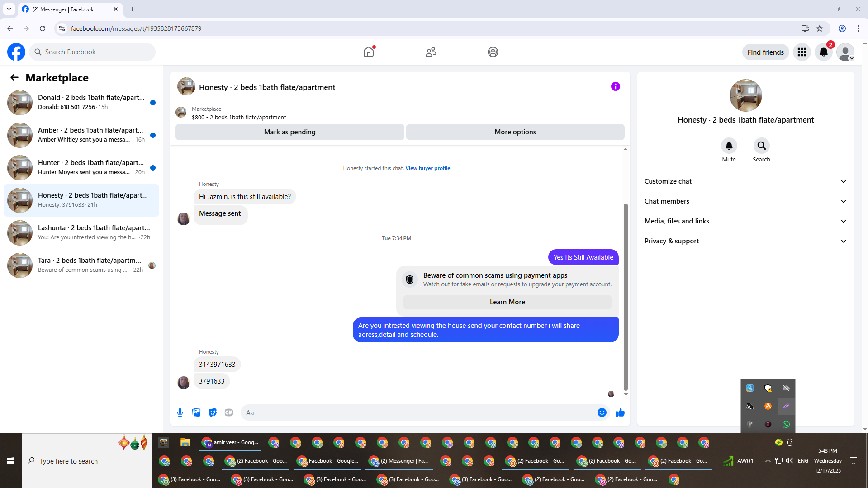Screen dimensions: 868x488
Task: Click message bubble 3143971633
Action: pos(217,365)
